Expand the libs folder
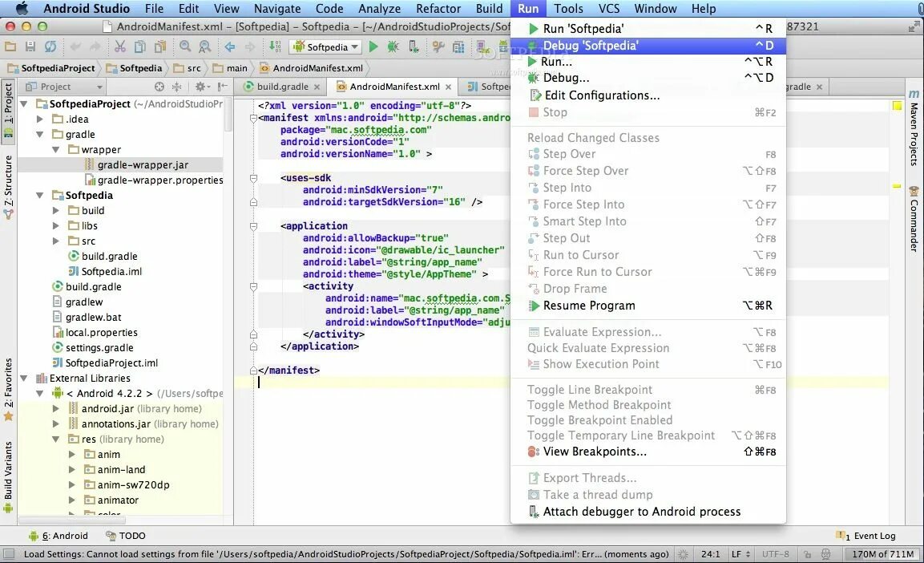924x563 pixels. [x=56, y=226]
